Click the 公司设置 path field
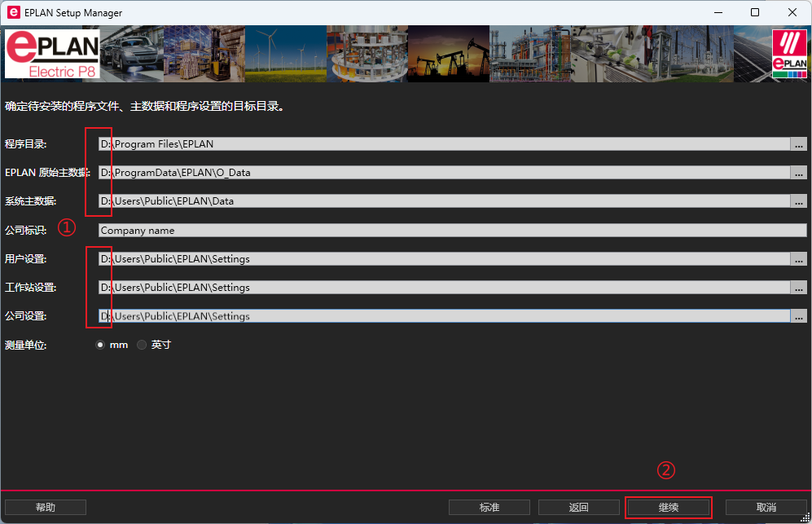This screenshot has height=524, width=812. pos(445,316)
